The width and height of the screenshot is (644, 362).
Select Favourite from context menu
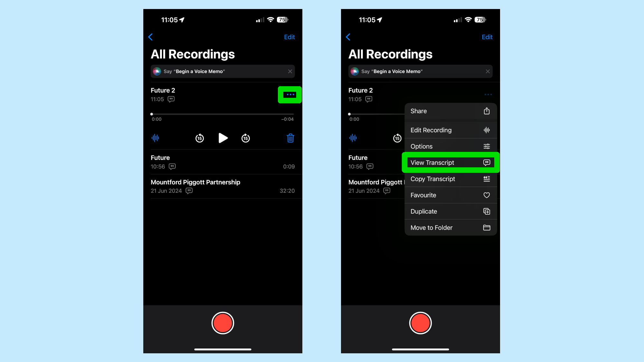(x=450, y=195)
